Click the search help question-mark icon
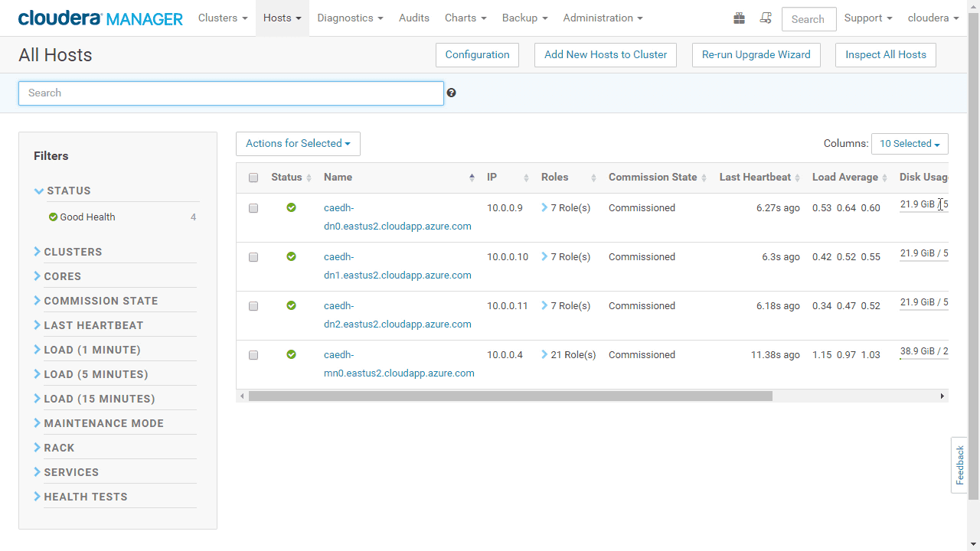The image size is (980, 551). pos(452,93)
